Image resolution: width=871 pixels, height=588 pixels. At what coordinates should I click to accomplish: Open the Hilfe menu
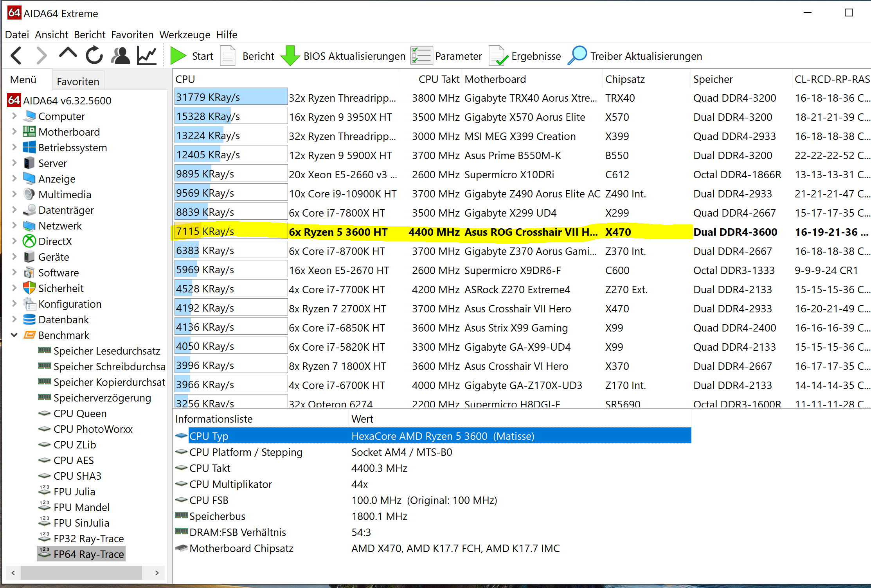227,34
